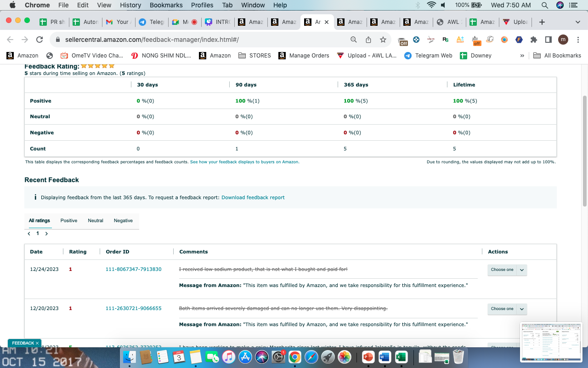This screenshot has width=588, height=368.
Task: Open order 111-8067347-7913830 link
Action: coord(134,269)
